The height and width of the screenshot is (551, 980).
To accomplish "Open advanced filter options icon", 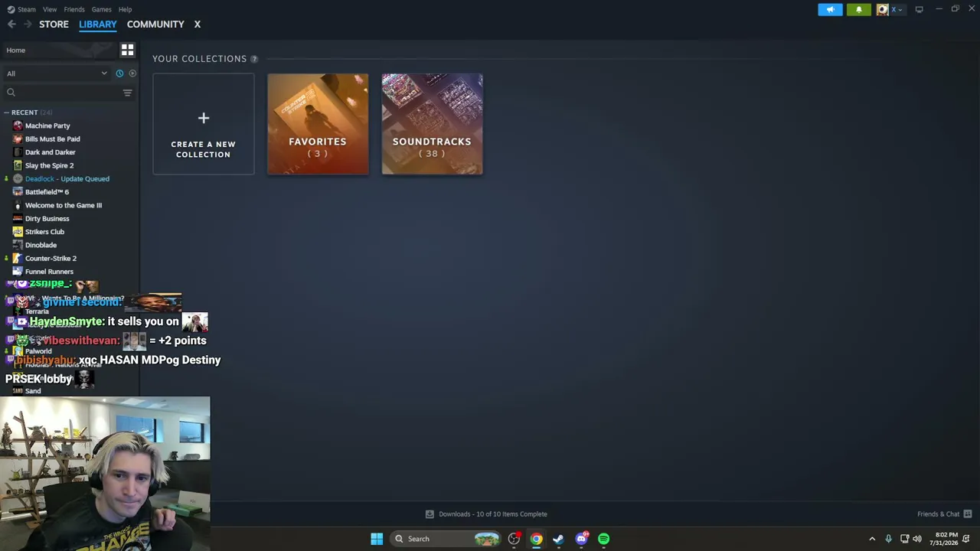I will (x=128, y=93).
